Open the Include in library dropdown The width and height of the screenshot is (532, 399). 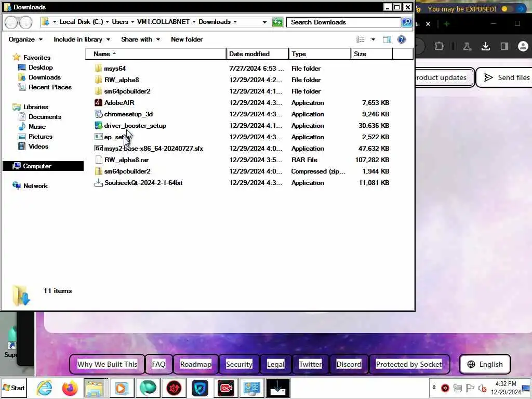[x=82, y=39]
